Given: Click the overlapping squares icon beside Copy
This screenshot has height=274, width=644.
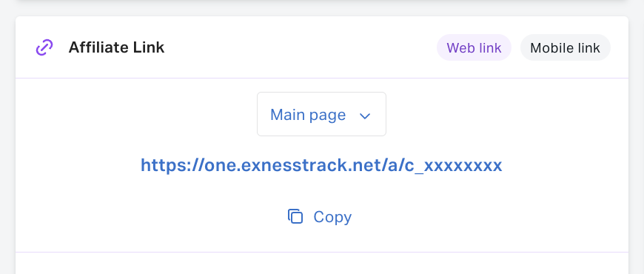Looking at the screenshot, I should [295, 216].
